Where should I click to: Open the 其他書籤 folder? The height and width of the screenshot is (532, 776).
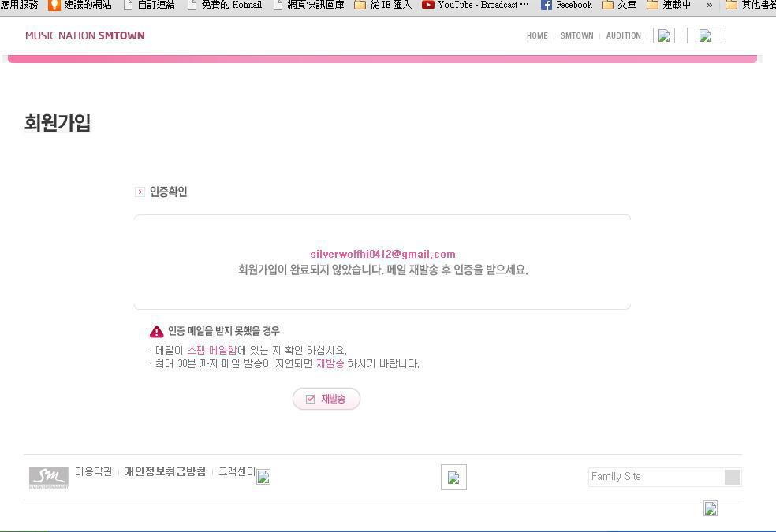click(750, 5)
